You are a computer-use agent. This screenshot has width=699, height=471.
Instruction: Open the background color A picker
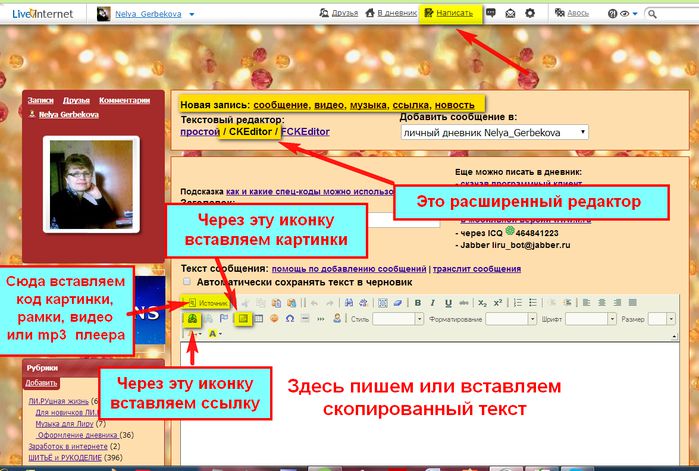[215, 334]
